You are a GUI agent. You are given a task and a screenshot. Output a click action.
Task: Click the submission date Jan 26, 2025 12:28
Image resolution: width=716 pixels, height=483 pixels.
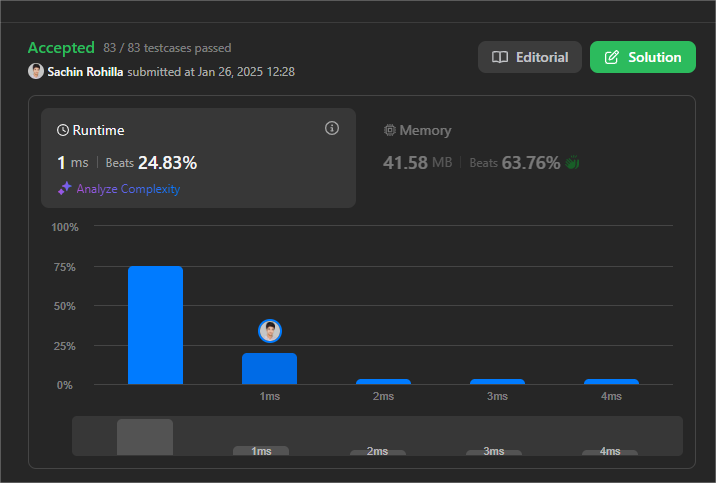[x=246, y=72]
